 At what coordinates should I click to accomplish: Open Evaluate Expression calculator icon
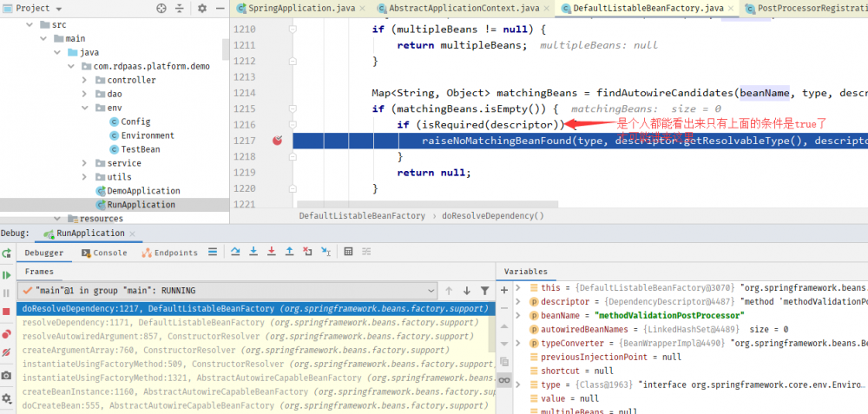[348, 252]
